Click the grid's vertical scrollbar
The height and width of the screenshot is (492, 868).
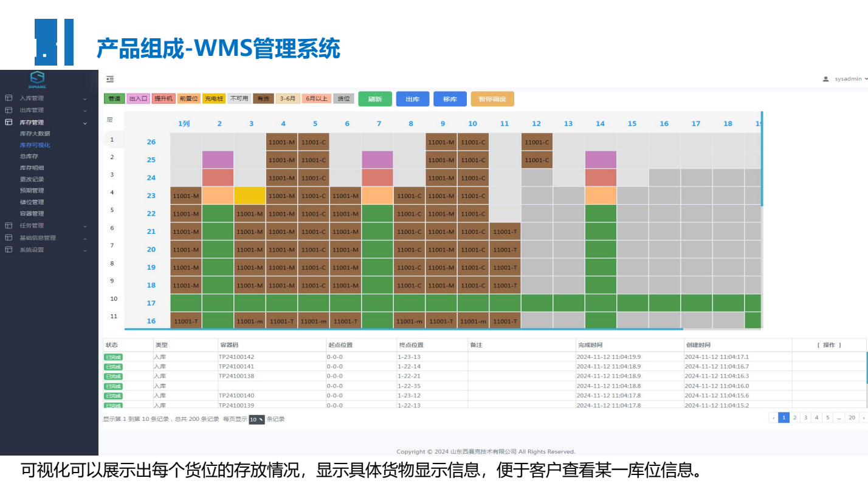pyautogui.click(x=762, y=159)
